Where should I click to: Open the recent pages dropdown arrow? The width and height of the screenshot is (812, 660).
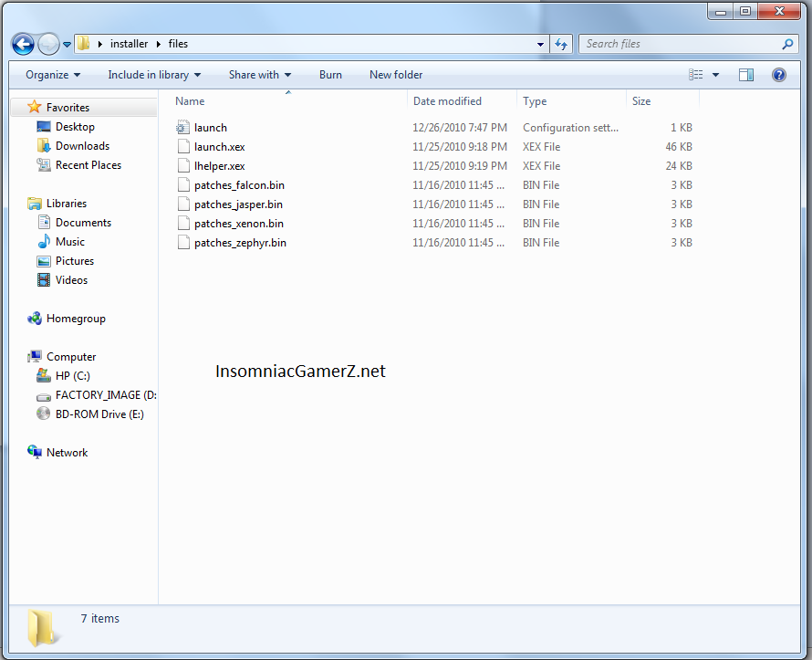pos(67,45)
